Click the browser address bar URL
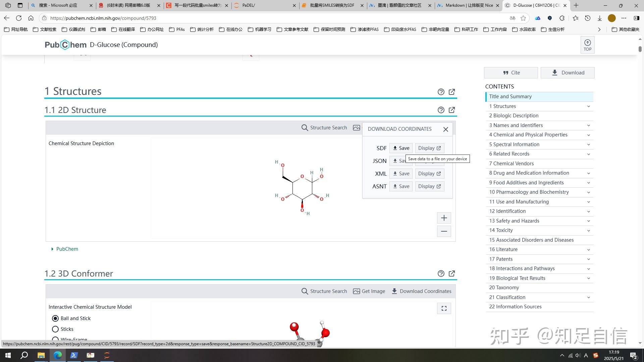 [103, 18]
